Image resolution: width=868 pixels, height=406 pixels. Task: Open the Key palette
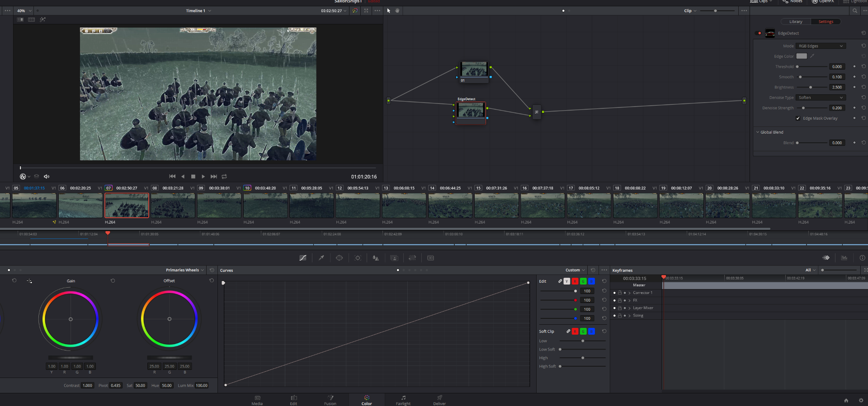click(394, 258)
